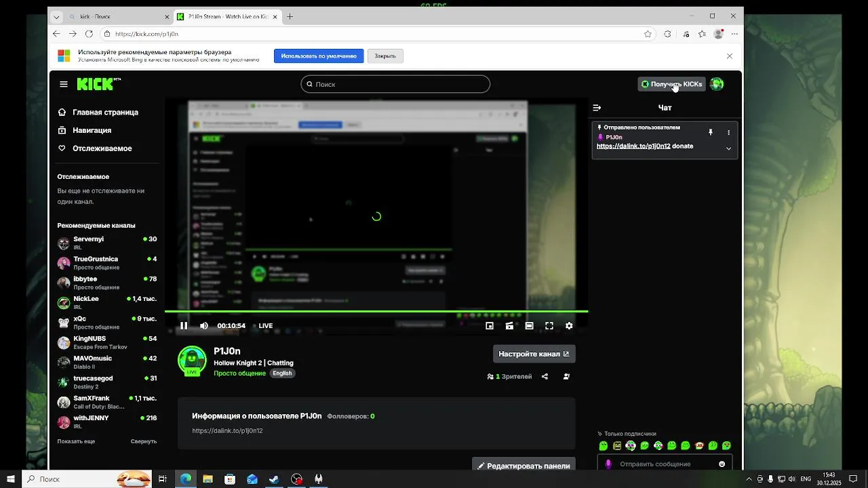
Task: Open the tab actions dropdown in the browser
Action: pyautogui.click(x=56, y=16)
